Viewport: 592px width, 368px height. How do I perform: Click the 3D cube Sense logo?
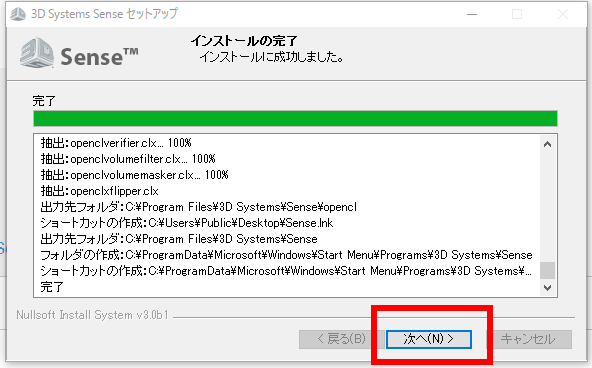[37, 53]
